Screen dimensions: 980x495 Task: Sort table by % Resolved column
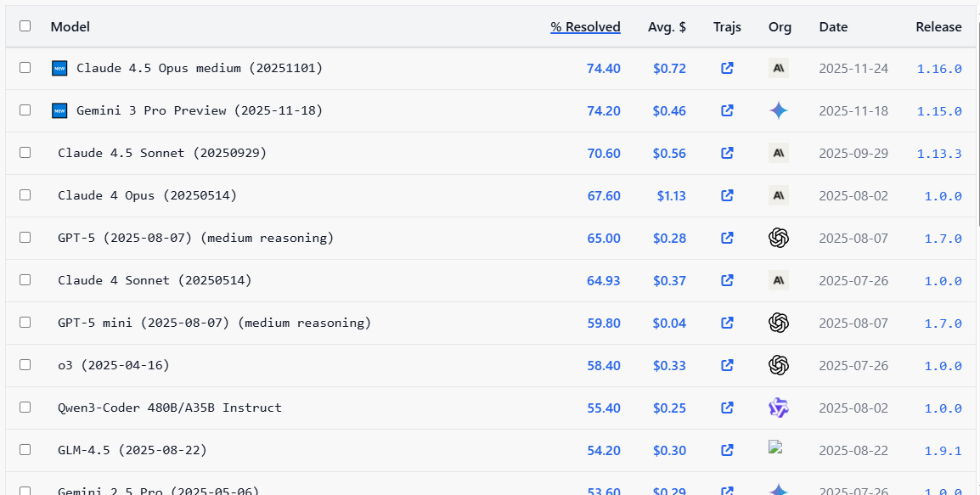pyautogui.click(x=585, y=26)
